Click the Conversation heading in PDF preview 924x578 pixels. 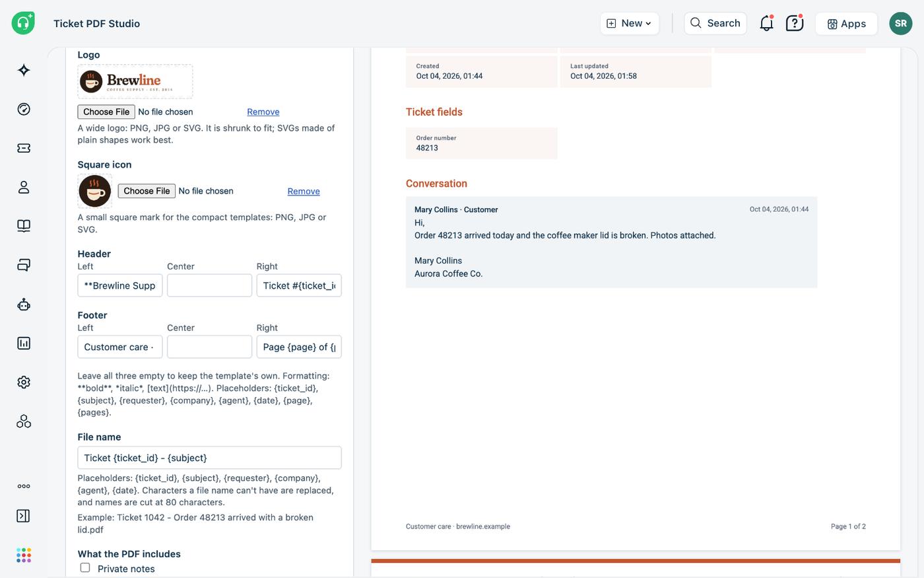tap(436, 184)
